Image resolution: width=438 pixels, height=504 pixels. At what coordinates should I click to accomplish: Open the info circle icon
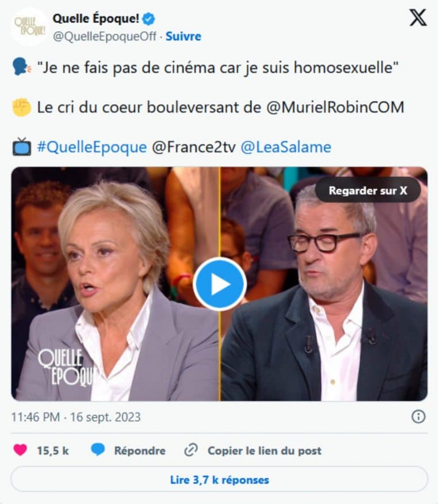[418, 417]
